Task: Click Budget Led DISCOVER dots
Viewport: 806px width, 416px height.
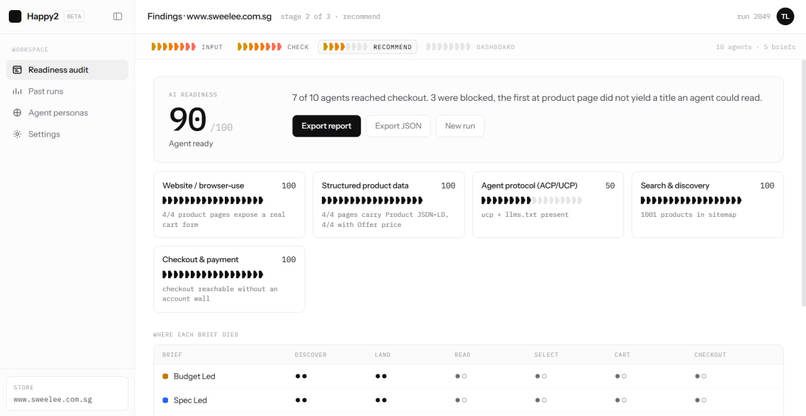Action: point(301,376)
